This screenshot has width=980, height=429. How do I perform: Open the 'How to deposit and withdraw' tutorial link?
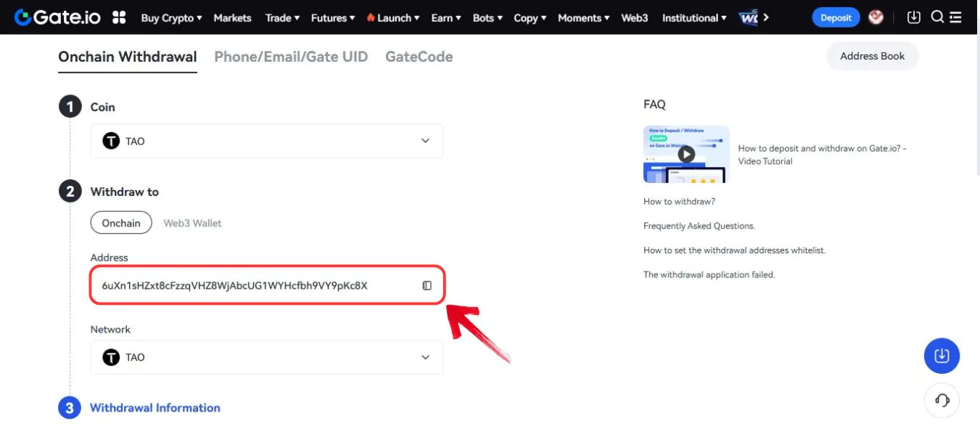tap(823, 155)
